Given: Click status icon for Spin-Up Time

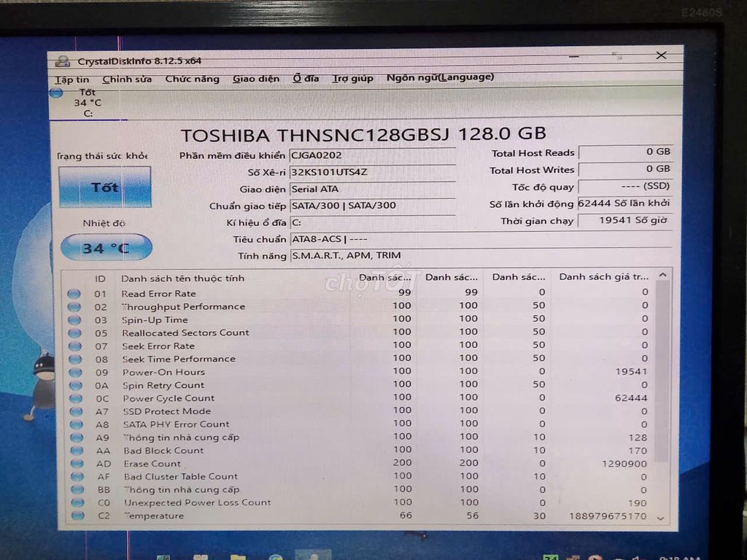Looking at the screenshot, I should point(74,320).
